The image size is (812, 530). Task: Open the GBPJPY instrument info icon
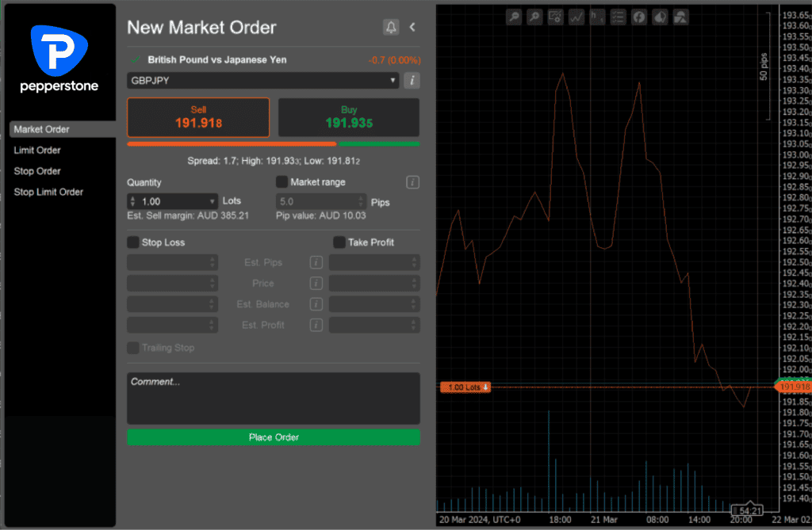pyautogui.click(x=412, y=80)
